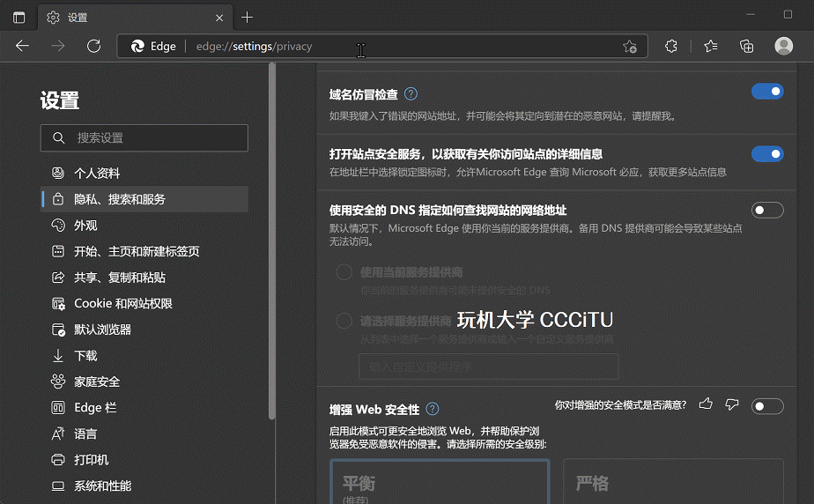Click the 搜索设置 search field
The width and height of the screenshot is (814, 504).
coord(144,138)
